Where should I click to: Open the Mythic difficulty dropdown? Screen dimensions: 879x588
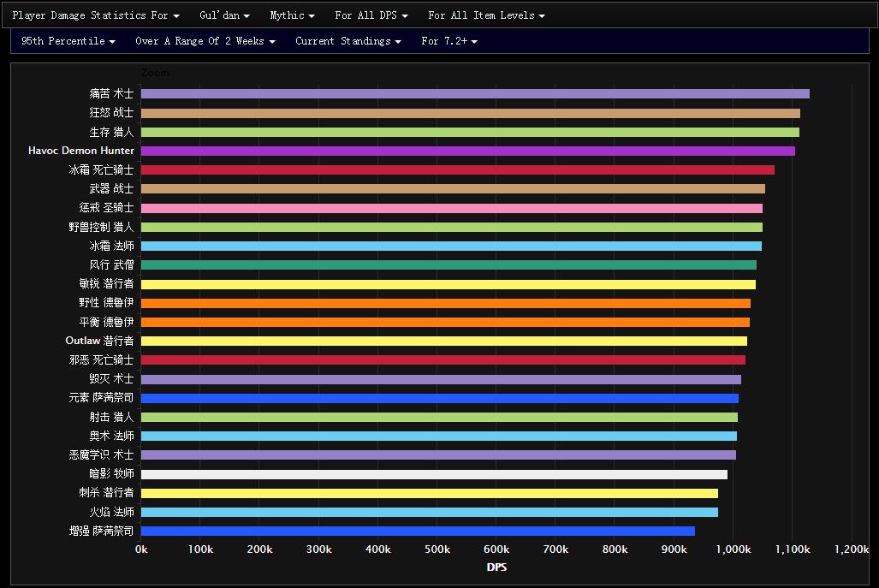(292, 15)
